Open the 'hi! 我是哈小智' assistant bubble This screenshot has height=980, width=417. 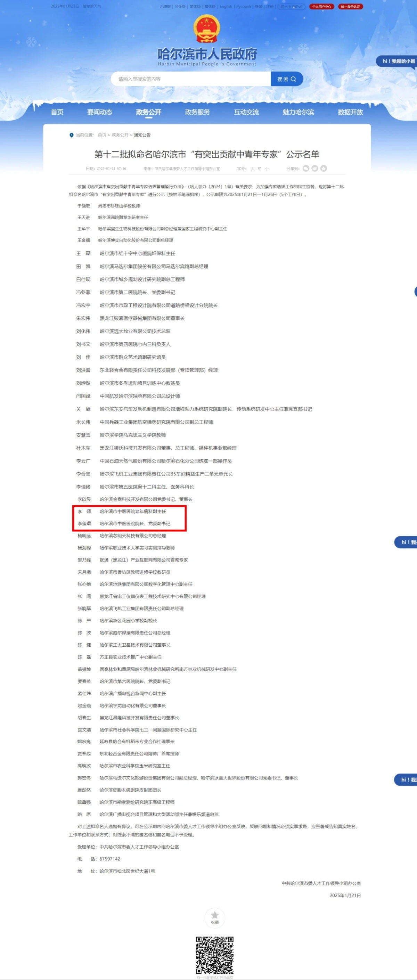[398, 61]
